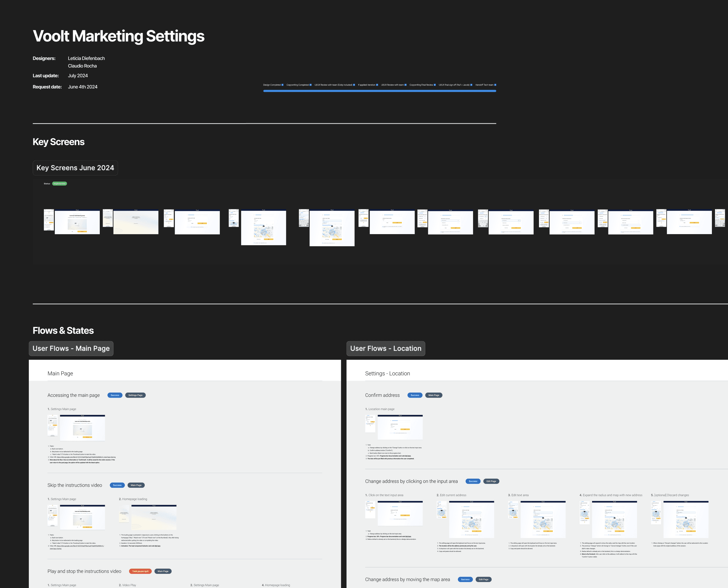The height and width of the screenshot is (588, 728).
Task: Click the green Implemented status badge
Action: point(60,184)
